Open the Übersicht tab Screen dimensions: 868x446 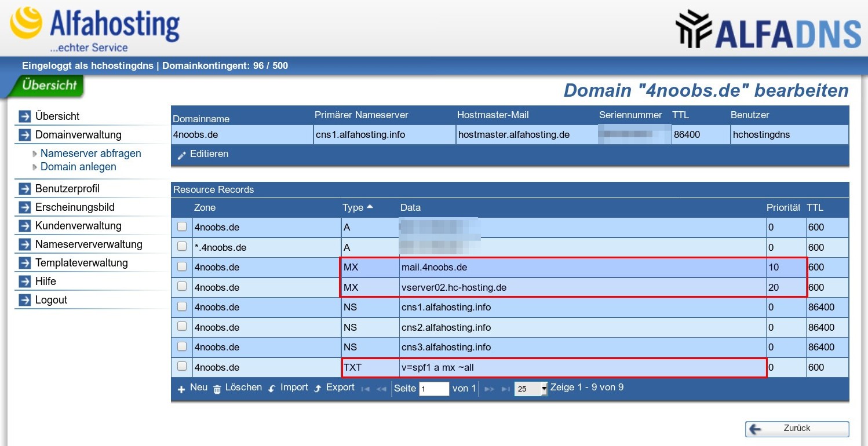click(49, 86)
